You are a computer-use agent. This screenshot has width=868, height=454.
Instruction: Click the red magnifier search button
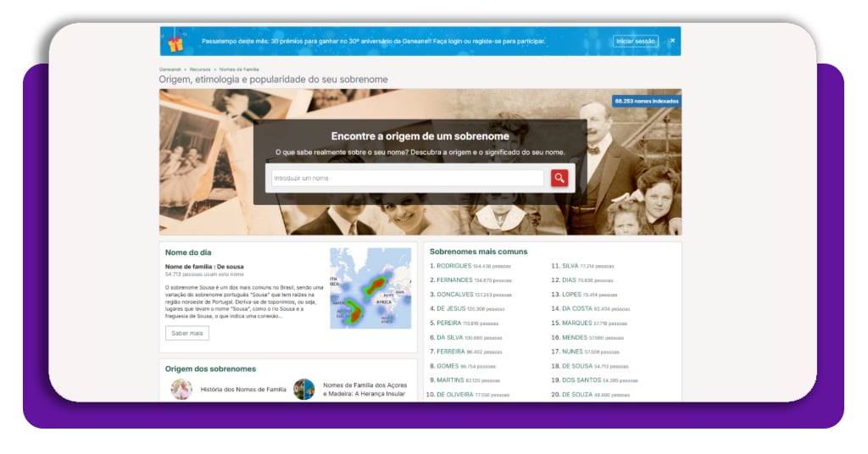pyautogui.click(x=559, y=178)
